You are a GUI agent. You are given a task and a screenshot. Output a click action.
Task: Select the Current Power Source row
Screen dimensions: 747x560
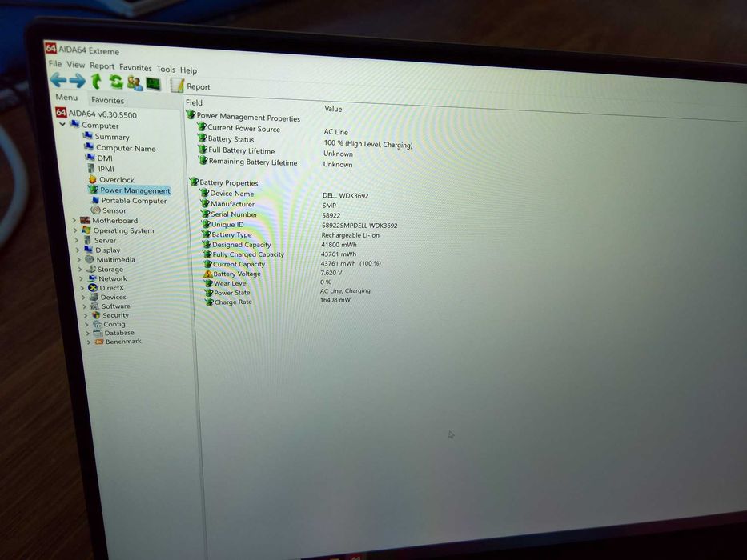point(239,128)
